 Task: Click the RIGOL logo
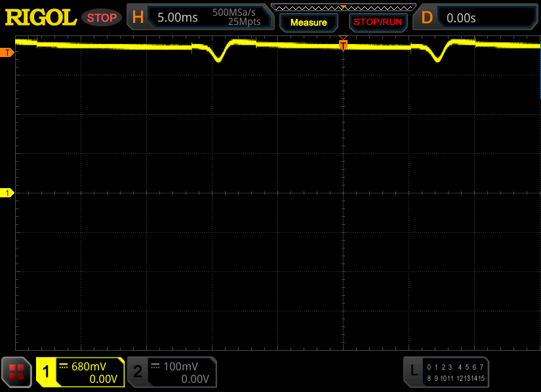tap(41, 18)
